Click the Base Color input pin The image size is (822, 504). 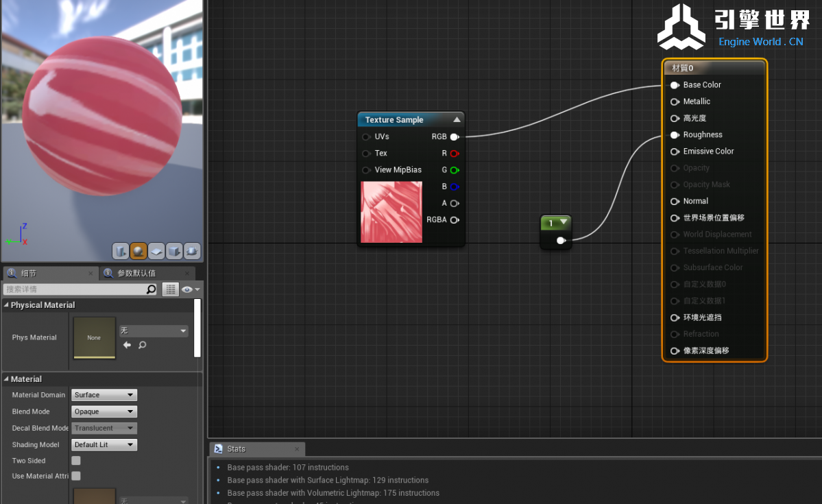coord(675,85)
